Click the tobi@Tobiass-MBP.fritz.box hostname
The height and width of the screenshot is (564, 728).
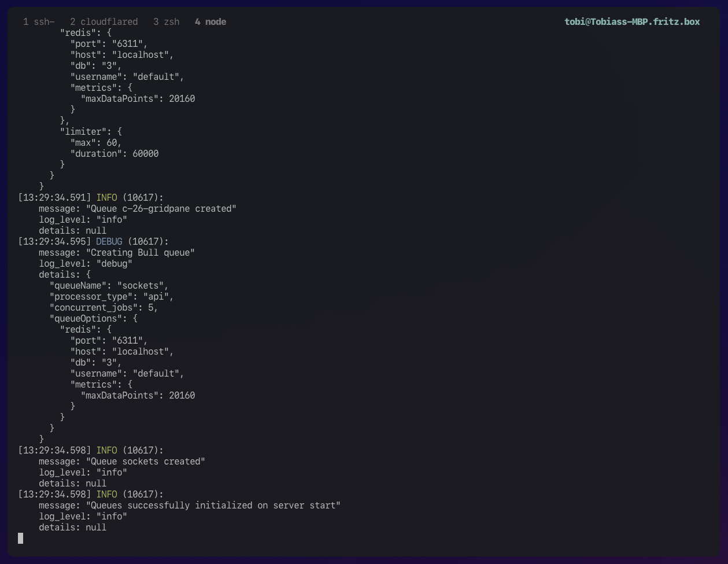point(632,21)
